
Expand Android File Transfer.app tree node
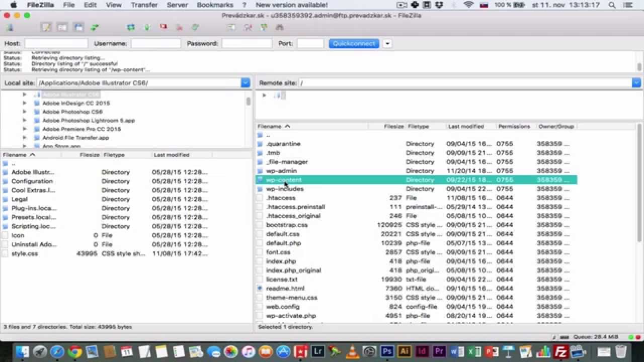25,137
